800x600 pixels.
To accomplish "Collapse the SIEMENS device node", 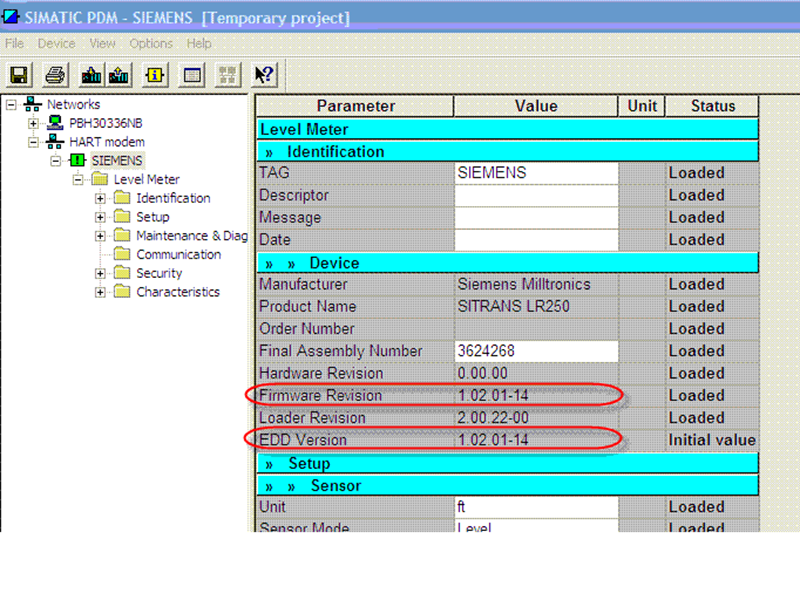I will [x=56, y=161].
